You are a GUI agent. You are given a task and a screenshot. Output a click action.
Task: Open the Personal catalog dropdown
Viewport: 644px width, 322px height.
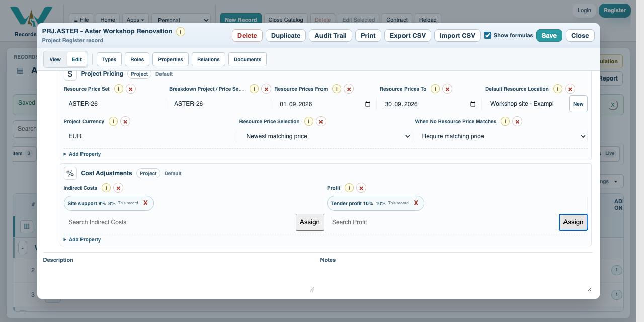point(181,20)
